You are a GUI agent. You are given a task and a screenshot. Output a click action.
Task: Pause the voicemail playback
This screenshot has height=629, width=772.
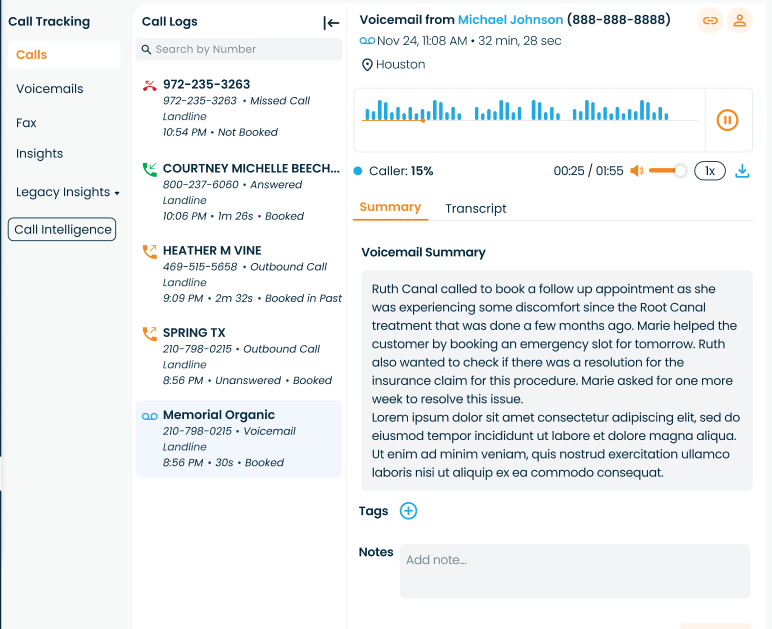coord(727,120)
